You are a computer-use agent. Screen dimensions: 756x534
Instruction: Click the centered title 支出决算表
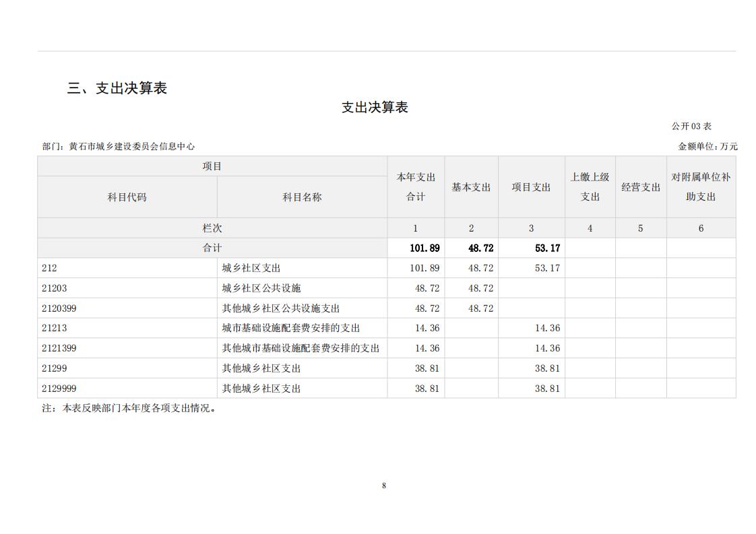(375, 108)
